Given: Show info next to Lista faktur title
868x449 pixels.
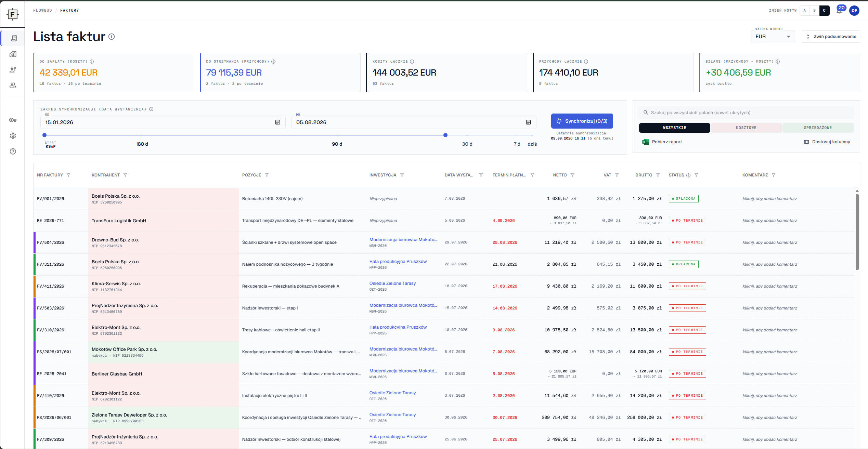Looking at the screenshot, I should coord(112,37).
